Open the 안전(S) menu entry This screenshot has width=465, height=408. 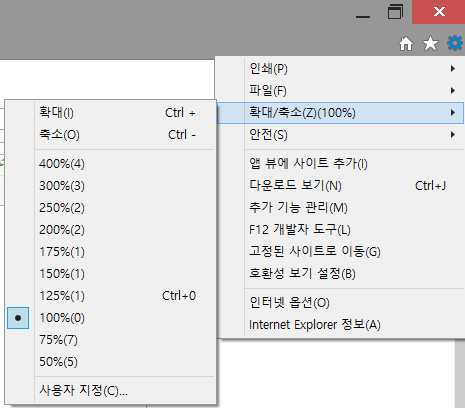pyautogui.click(x=340, y=135)
